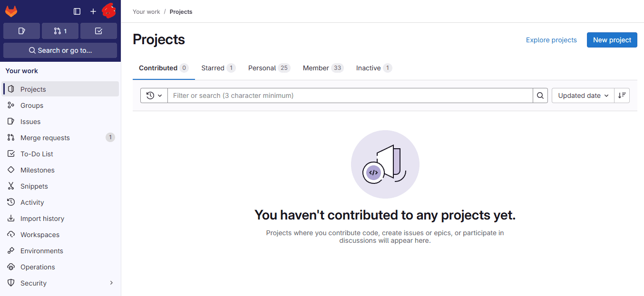Viewport: 644px width, 296px height.
Task: Switch to the Member projects tab
Action: [x=318, y=68]
